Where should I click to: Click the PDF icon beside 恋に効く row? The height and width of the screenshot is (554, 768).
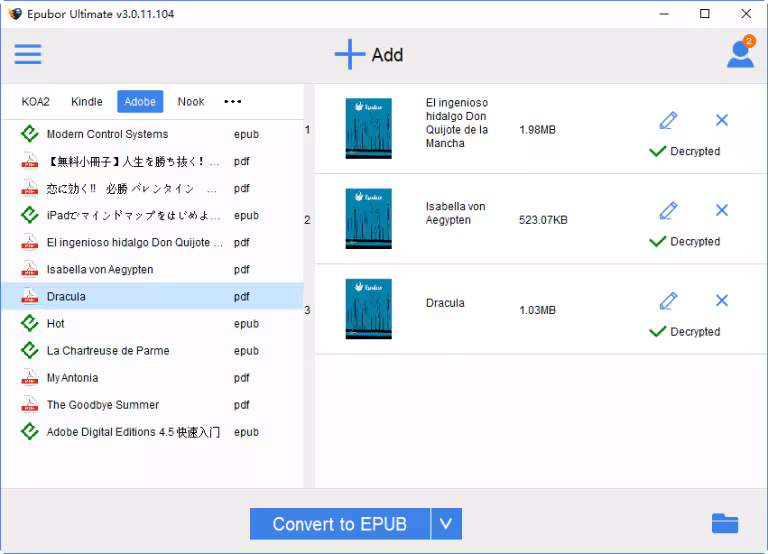pos(30,188)
